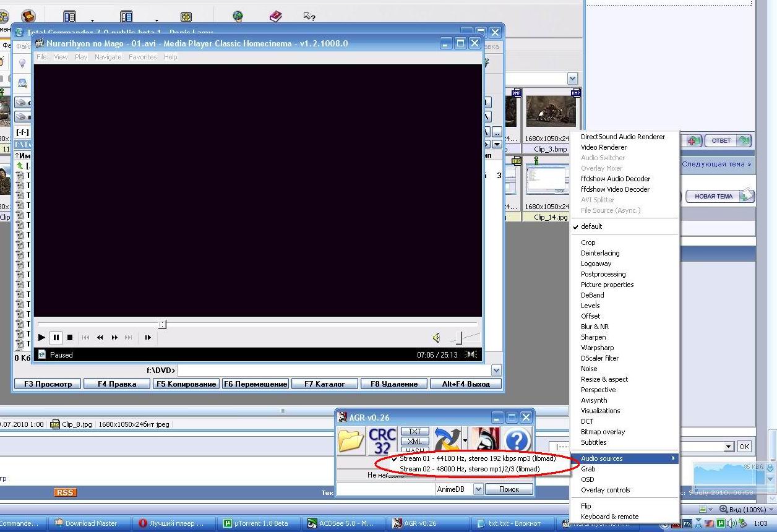Click the stereo channel icon after the time
This screenshot has height=532, width=777.
pyautogui.click(x=471, y=354)
